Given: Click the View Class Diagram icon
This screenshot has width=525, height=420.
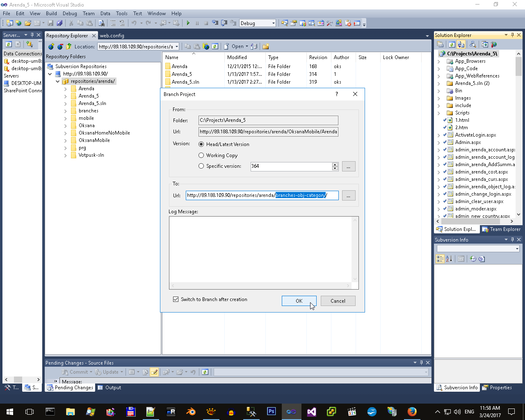Looking at the screenshot, I should pyautogui.click(x=472, y=44).
